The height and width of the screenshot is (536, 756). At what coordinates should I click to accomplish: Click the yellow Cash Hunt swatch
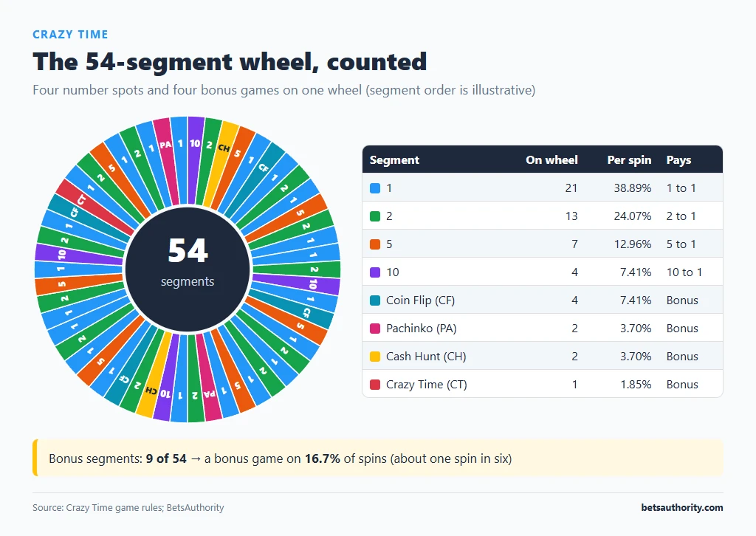coord(374,356)
